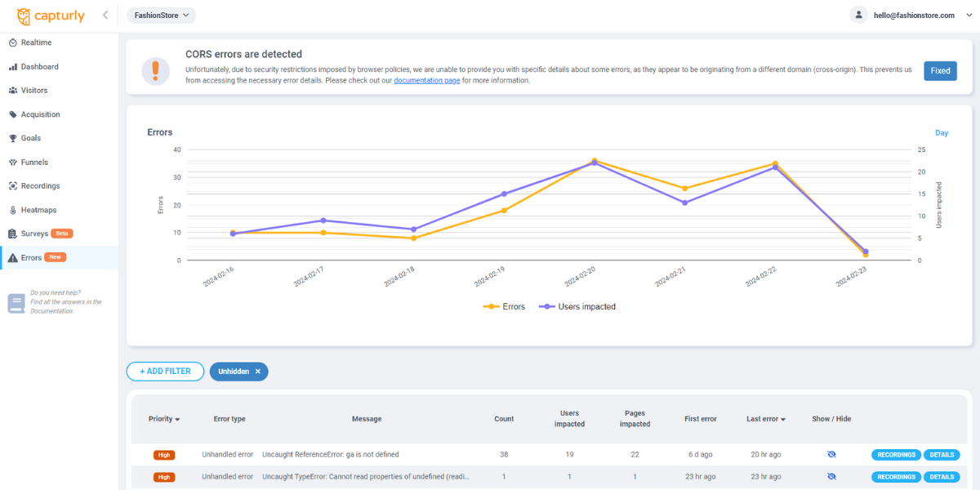Sort table by Priority column

pos(163,419)
